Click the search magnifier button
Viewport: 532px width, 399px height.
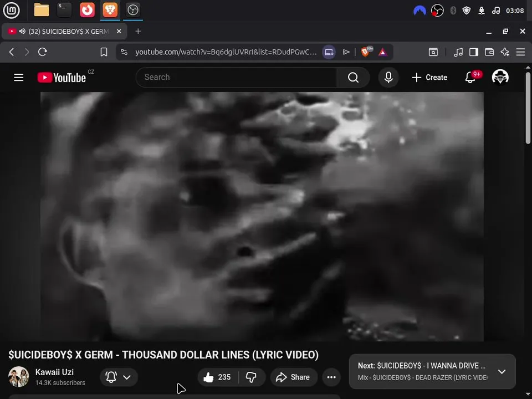[x=353, y=78]
